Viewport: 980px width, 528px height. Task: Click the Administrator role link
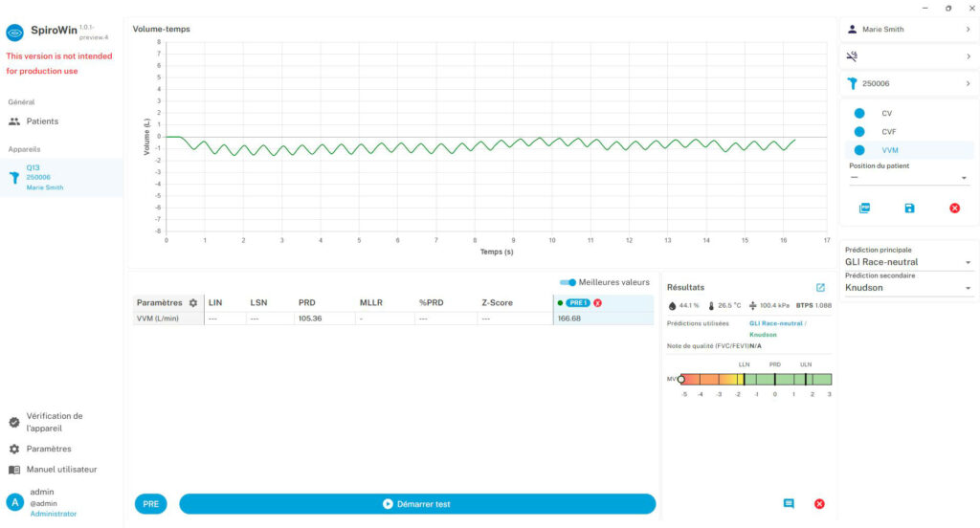click(x=54, y=514)
